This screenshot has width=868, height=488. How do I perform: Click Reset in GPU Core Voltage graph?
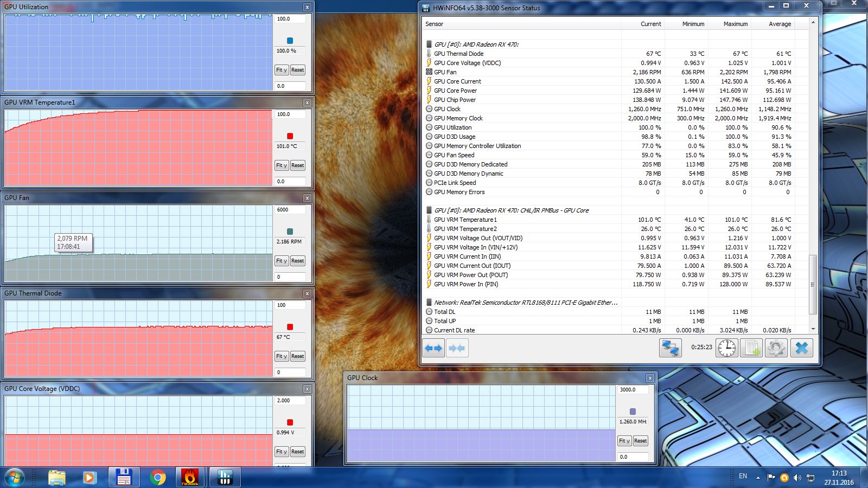(x=297, y=452)
